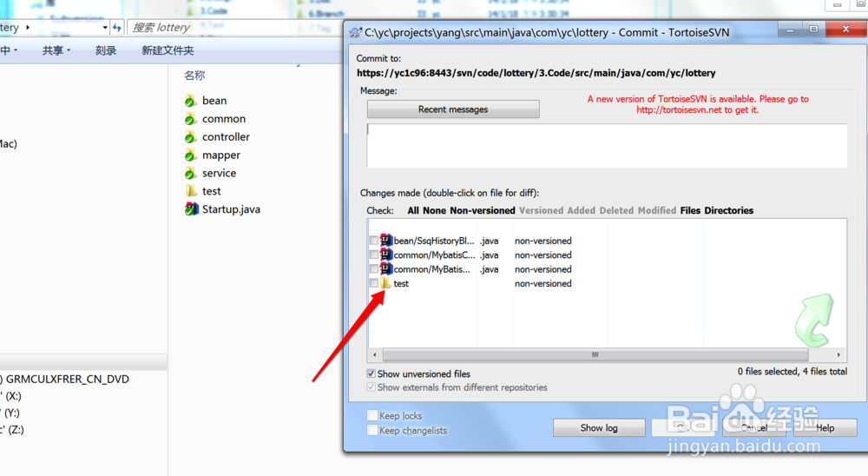Select the Startup.java file icon
The height and width of the screenshot is (476, 868).
click(x=192, y=209)
